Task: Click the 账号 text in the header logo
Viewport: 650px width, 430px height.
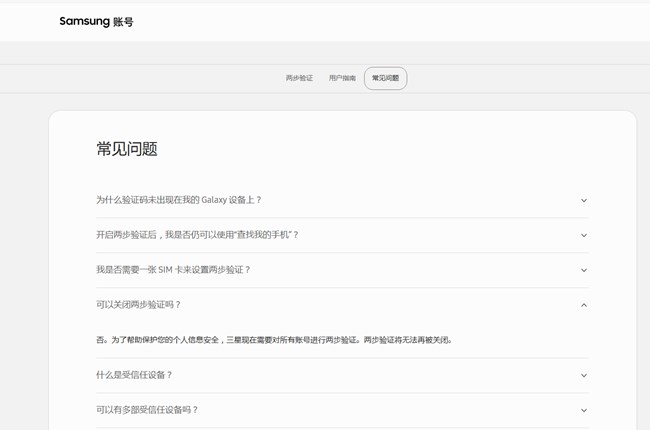Action: 123,21
